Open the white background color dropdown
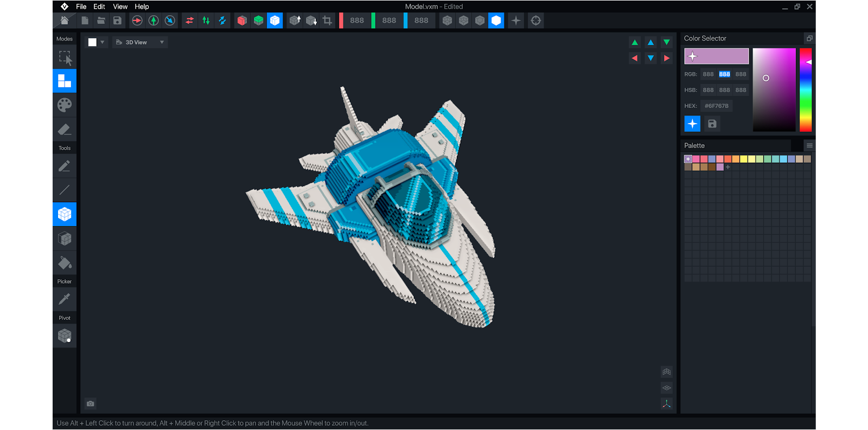This screenshot has height=430, width=868. pyautogui.click(x=97, y=42)
